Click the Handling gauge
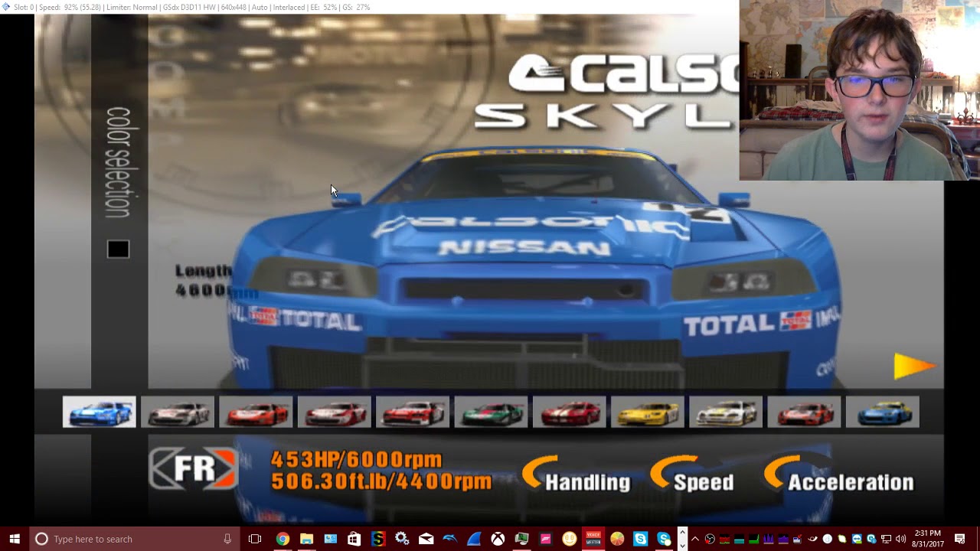This screenshot has height=551, width=980. coord(577,474)
